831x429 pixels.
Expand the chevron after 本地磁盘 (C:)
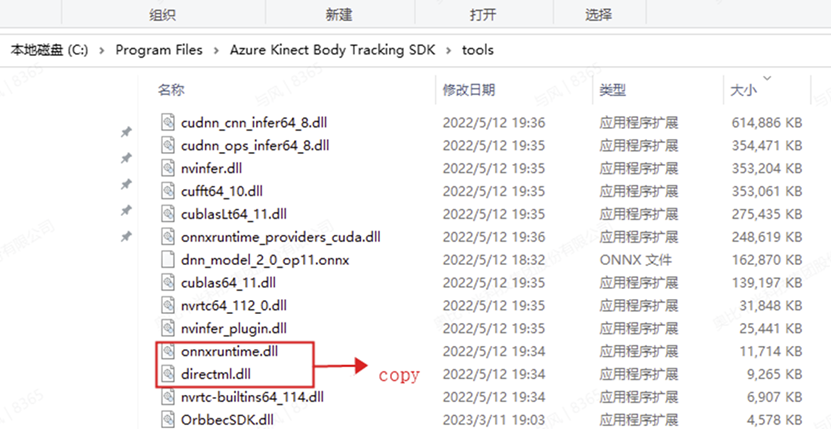pyautogui.click(x=102, y=50)
